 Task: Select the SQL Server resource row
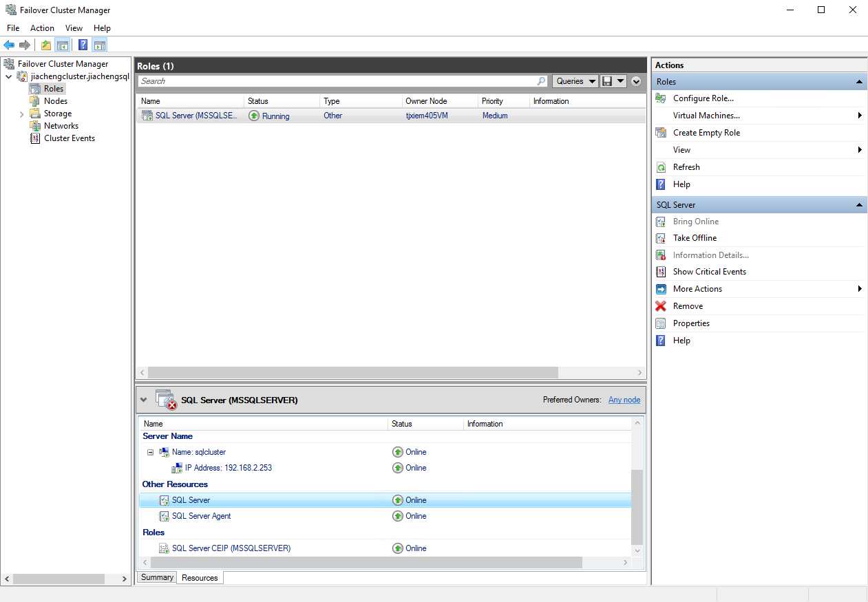pyautogui.click(x=385, y=500)
